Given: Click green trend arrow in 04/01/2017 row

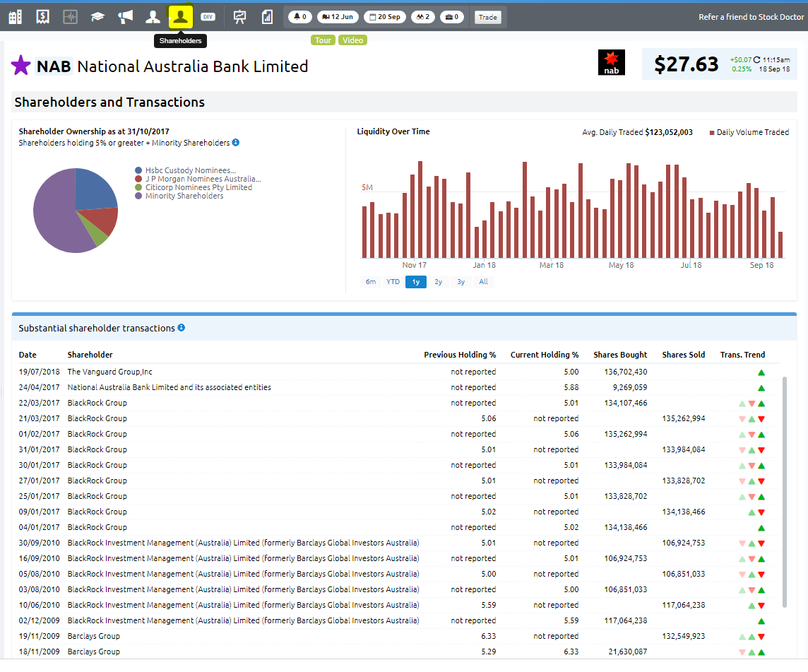Looking at the screenshot, I should [x=761, y=528].
